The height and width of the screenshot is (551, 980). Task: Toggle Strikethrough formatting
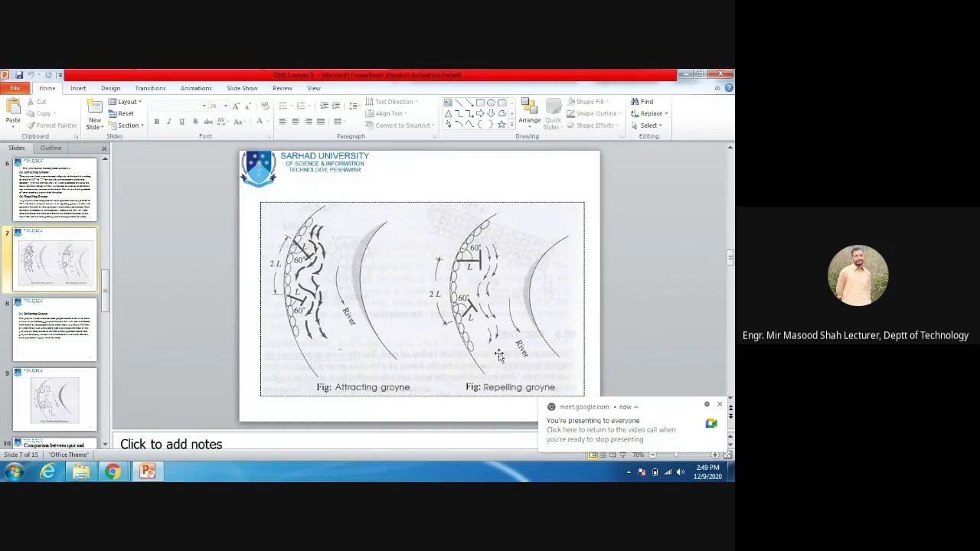coord(207,122)
